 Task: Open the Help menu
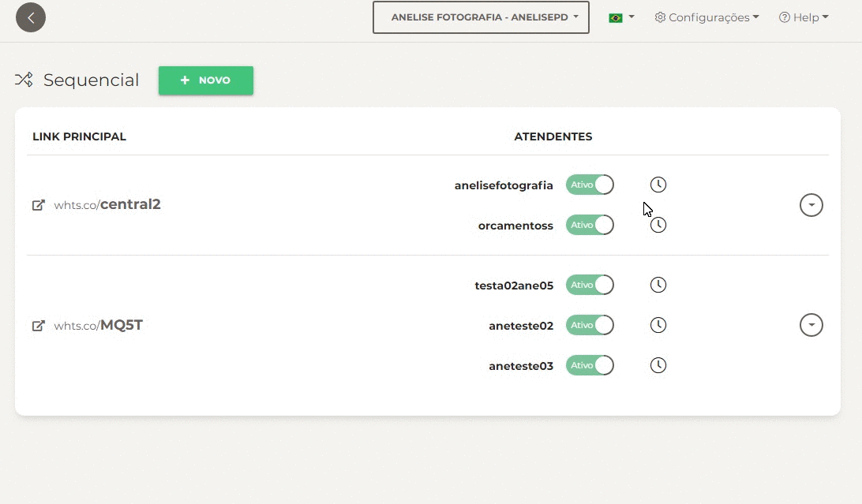(x=804, y=17)
